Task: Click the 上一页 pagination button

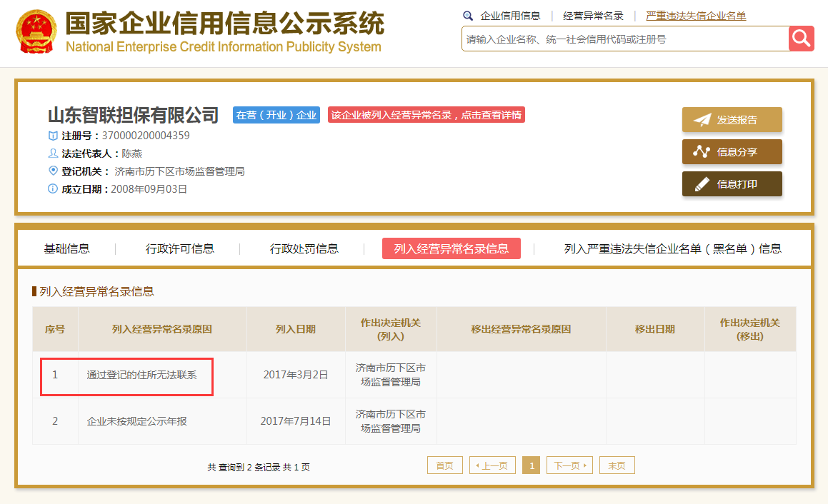Action: click(492, 465)
